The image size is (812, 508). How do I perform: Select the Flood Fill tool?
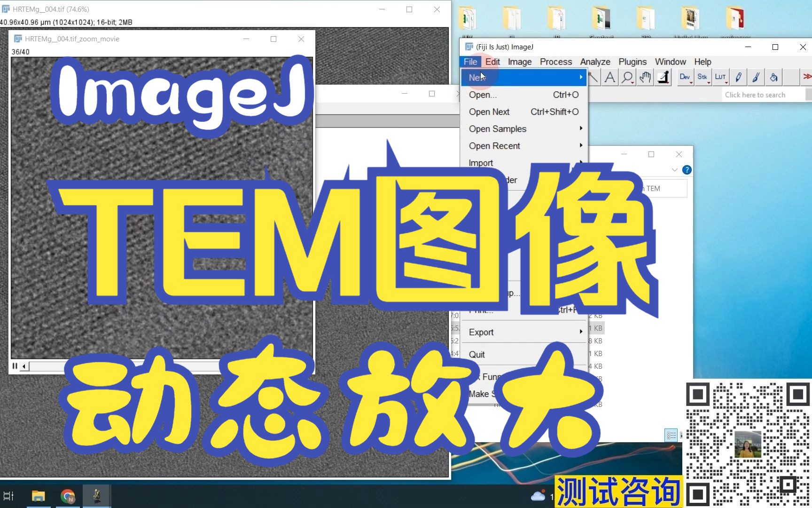coord(774,78)
